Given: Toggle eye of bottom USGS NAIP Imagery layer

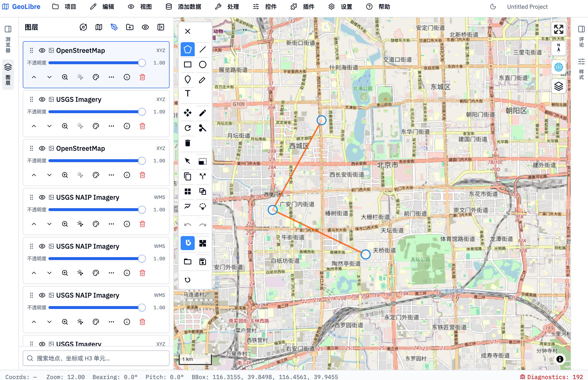Looking at the screenshot, I should point(42,295).
